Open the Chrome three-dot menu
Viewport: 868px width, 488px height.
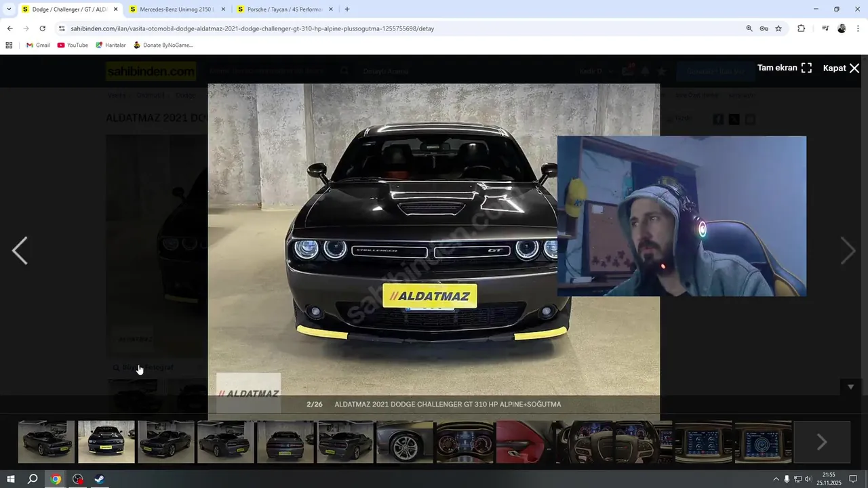(x=858, y=28)
